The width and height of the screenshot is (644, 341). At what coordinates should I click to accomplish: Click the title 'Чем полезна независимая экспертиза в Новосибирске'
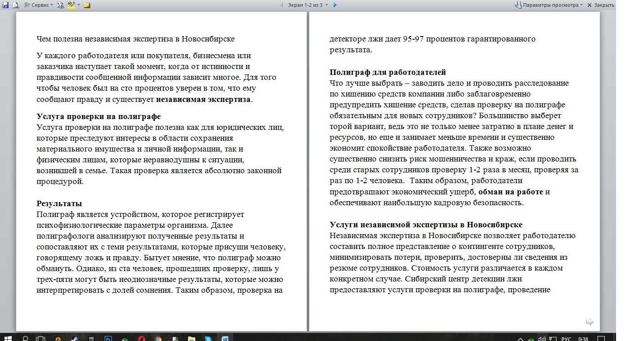point(136,39)
